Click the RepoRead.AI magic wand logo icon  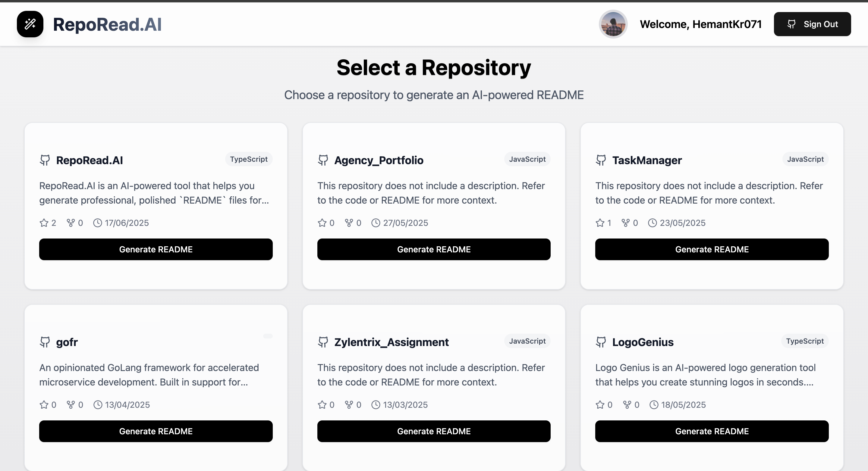30,24
